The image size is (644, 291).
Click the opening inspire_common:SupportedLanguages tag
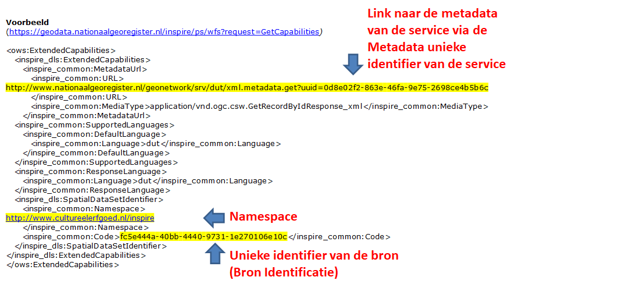(x=94, y=125)
